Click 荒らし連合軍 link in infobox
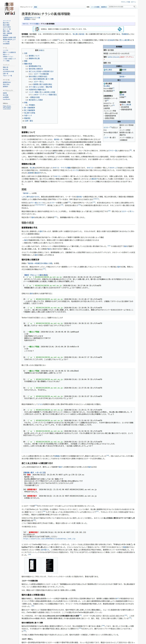 (x=126, y=105)
